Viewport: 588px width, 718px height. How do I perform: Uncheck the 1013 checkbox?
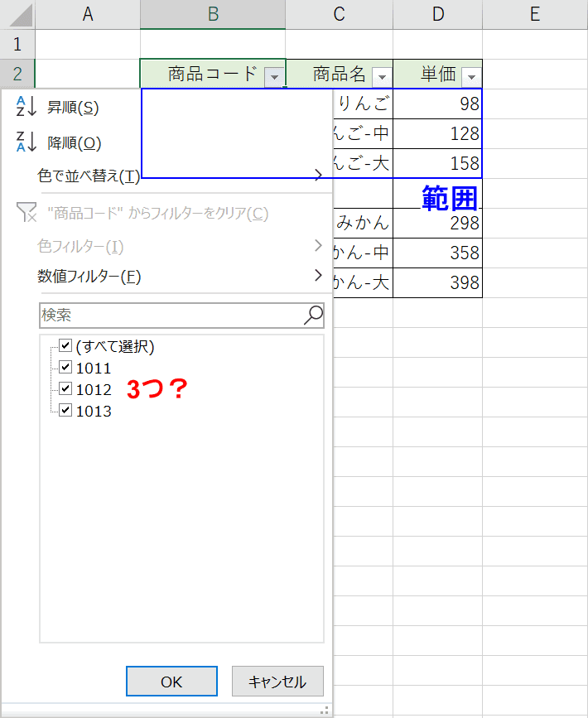click(x=65, y=409)
